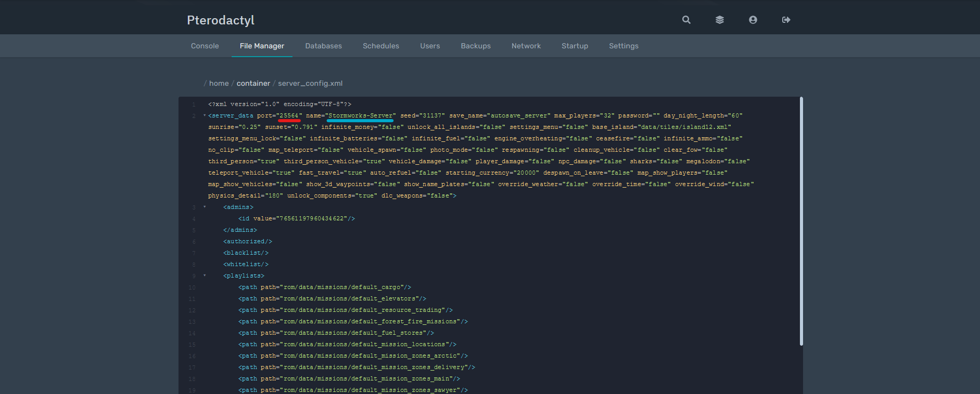
Task: Click the max_players="32" attribute
Action: tap(584, 115)
